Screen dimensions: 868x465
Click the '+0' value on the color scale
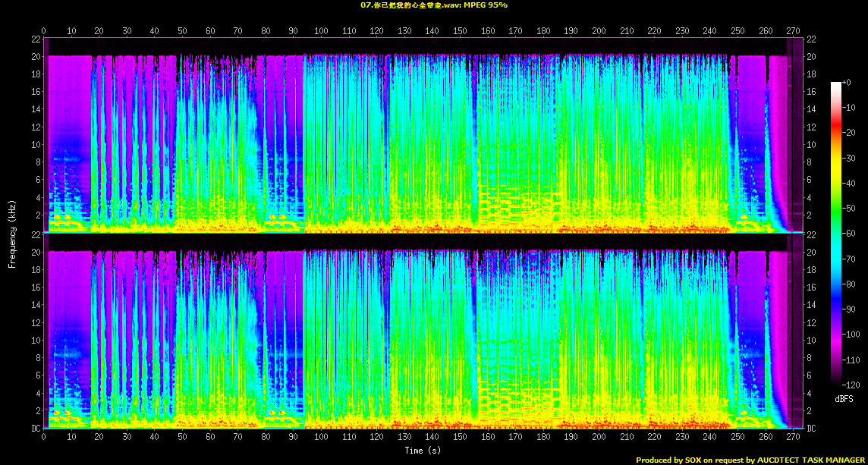pyautogui.click(x=847, y=83)
